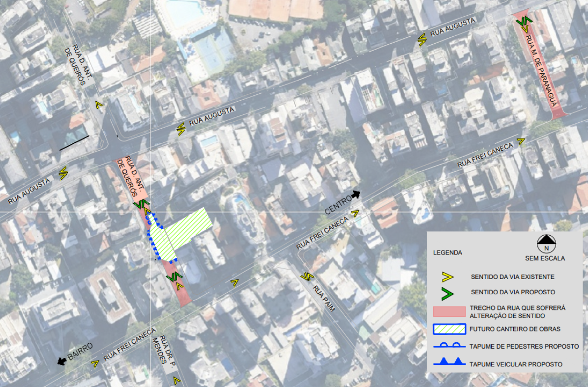Click the 'Tapume veicular proposto' legend text

click(516, 364)
